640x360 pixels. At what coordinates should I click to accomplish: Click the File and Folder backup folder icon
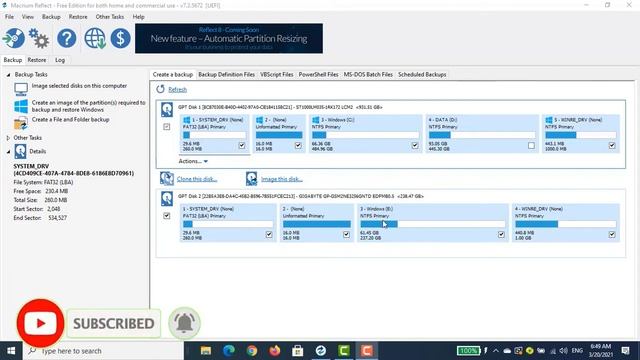pos(21,122)
